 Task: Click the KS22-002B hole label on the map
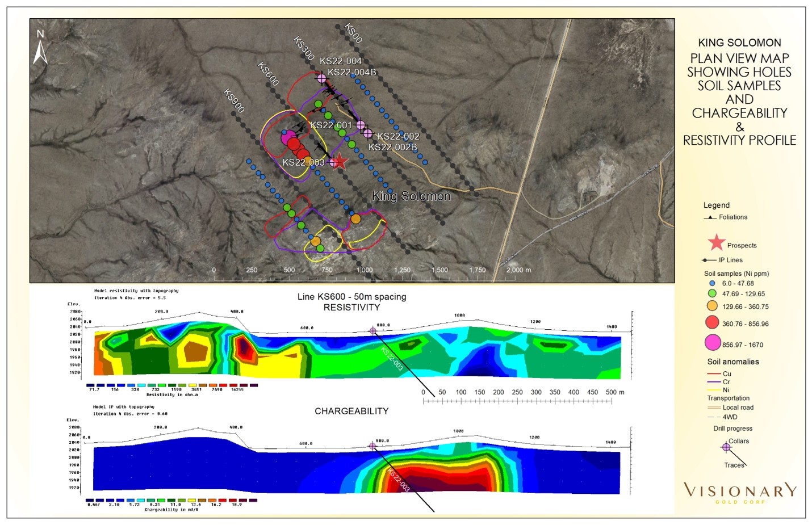(x=392, y=148)
